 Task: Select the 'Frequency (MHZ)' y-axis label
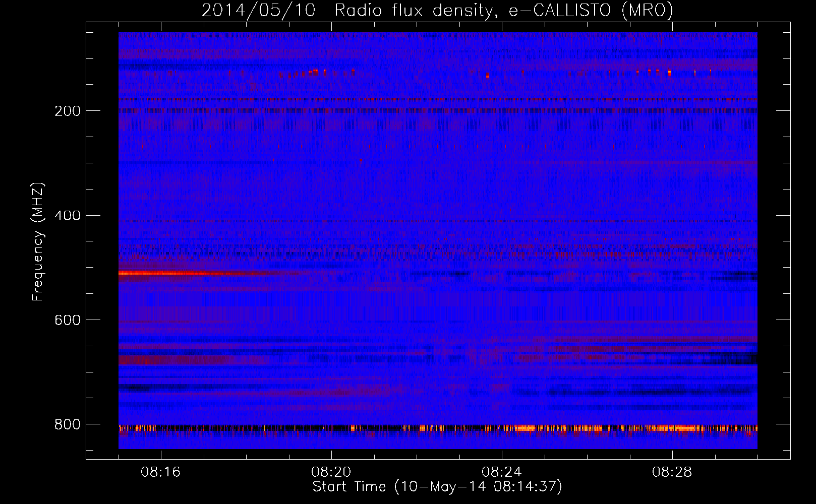(x=37, y=242)
